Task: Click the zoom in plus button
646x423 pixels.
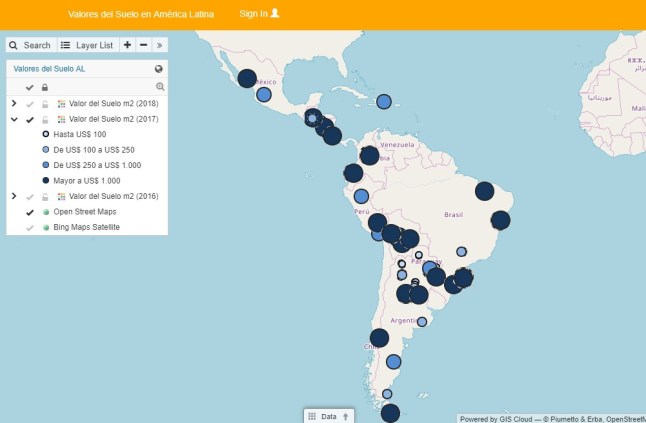Action: click(128, 45)
